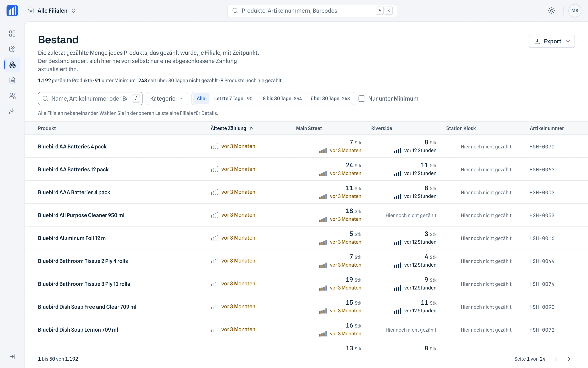
Task: Go to previous page with left chevron
Action: coord(556,359)
